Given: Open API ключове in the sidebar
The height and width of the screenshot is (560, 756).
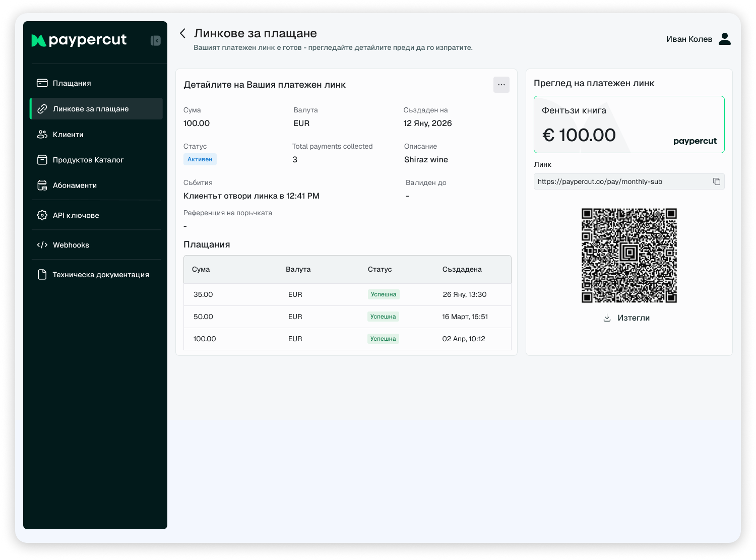Looking at the screenshot, I should (96, 215).
